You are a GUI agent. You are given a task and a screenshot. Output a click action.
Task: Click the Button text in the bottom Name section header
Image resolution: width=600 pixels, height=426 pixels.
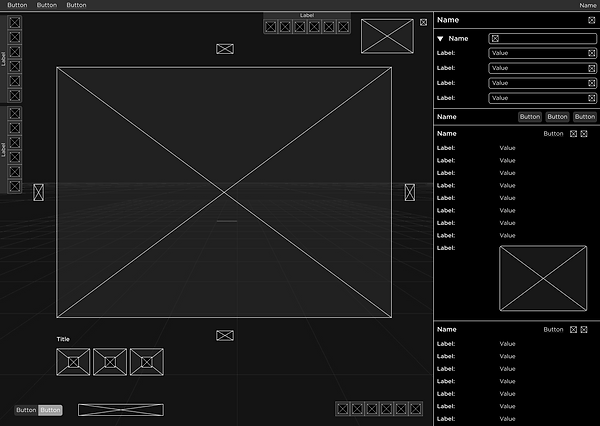[x=553, y=330]
